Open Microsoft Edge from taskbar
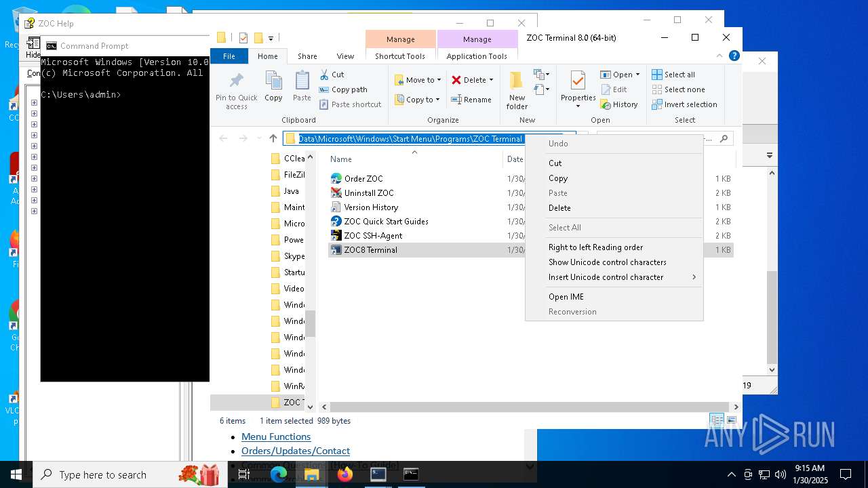 pyautogui.click(x=279, y=474)
